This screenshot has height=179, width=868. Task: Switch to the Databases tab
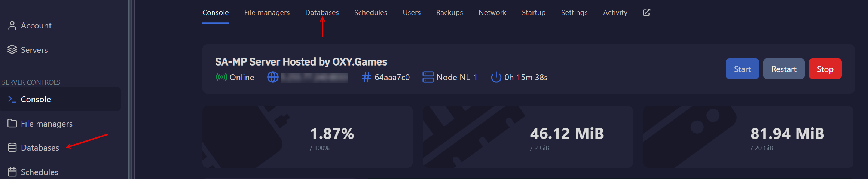coord(322,12)
